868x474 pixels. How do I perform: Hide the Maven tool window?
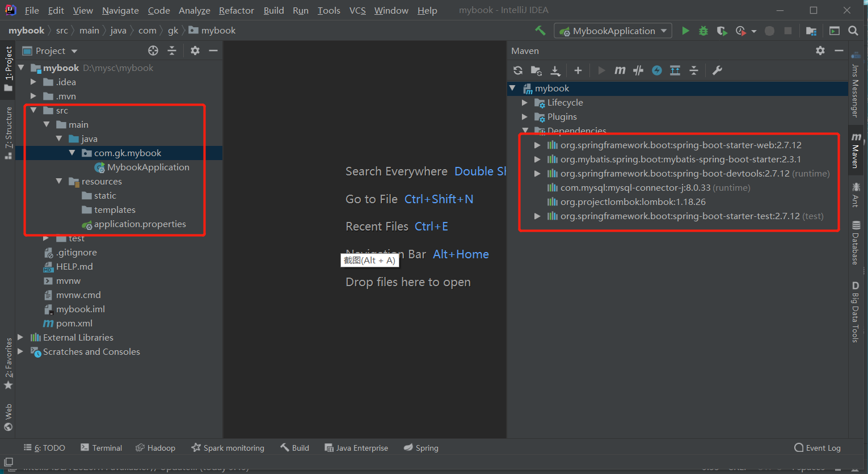(839, 51)
